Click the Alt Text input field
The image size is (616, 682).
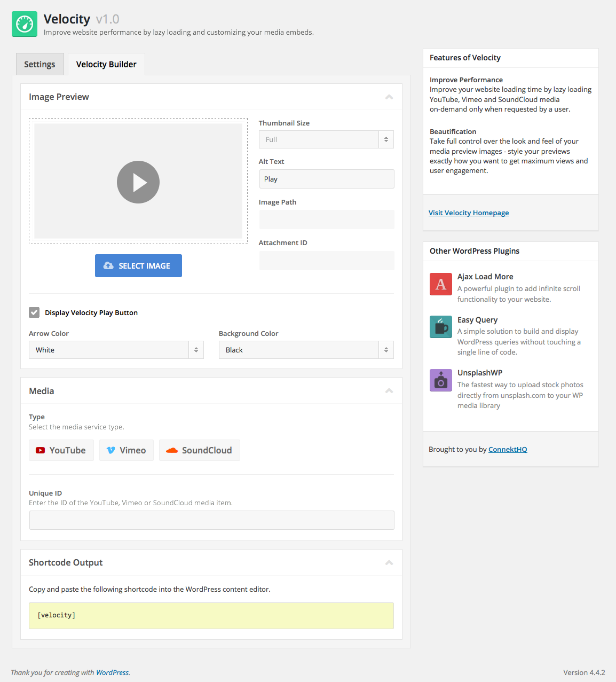click(x=327, y=179)
